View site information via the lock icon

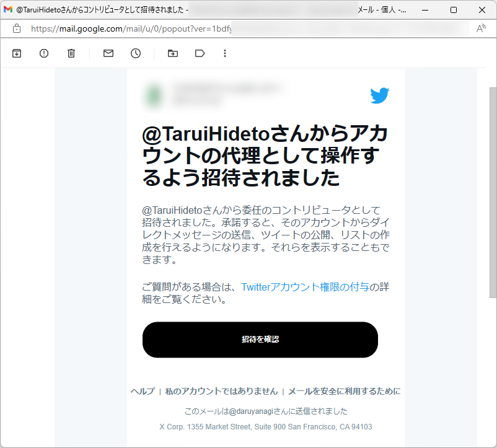tap(17, 29)
